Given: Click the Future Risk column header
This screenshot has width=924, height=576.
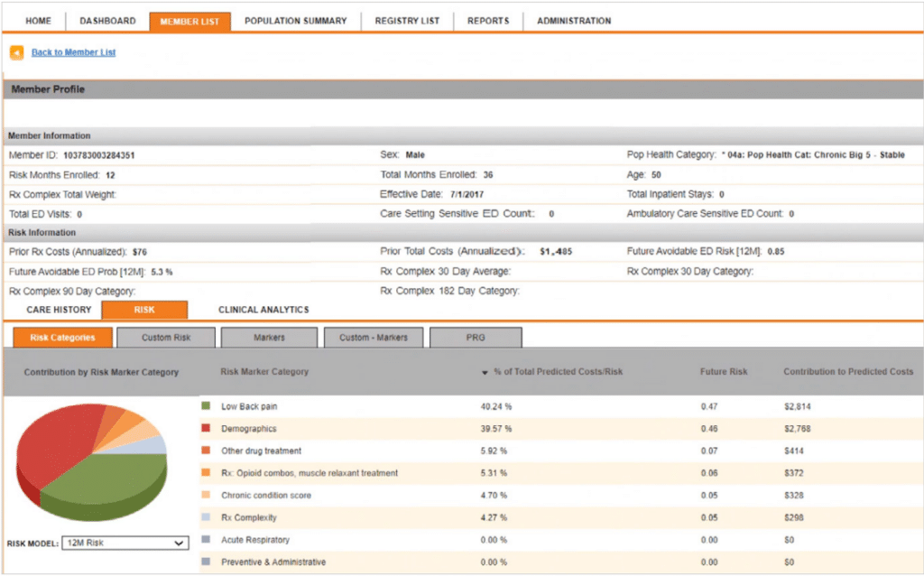Looking at the screenshot, I should tap(724, 371).
